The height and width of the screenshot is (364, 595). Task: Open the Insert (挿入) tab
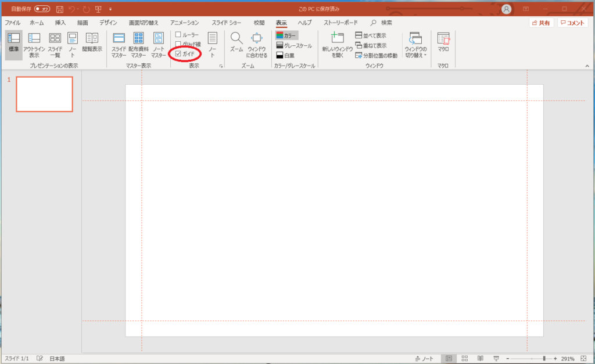(60, 23)
